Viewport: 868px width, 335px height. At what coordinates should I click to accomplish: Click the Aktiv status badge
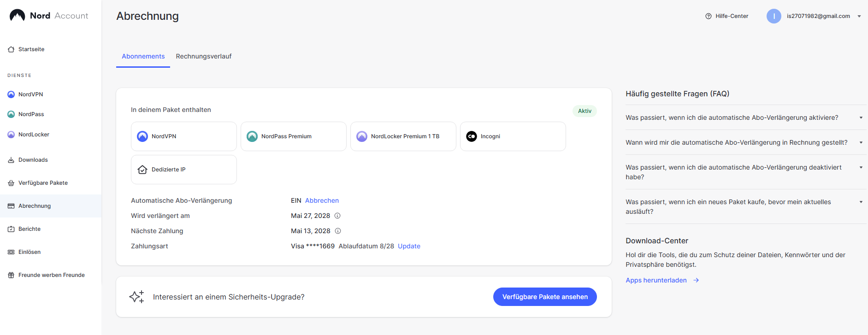click(x=585, y=111)
